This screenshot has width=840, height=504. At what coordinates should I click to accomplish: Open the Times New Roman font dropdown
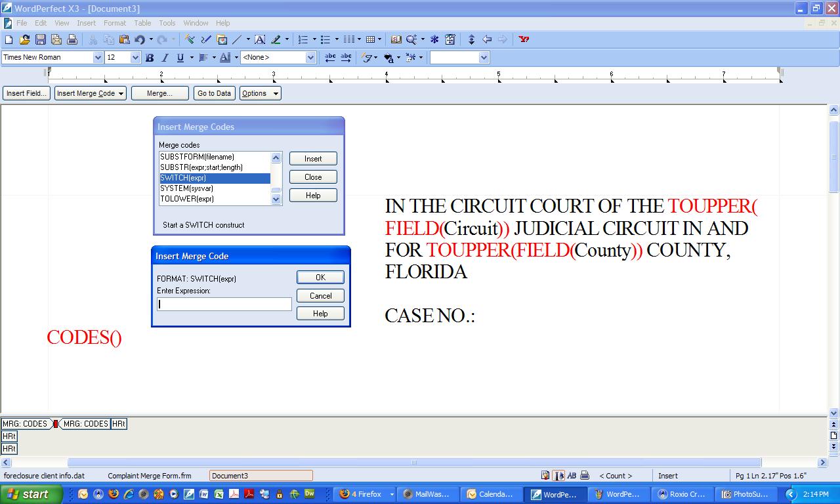(x=98, y=58)
